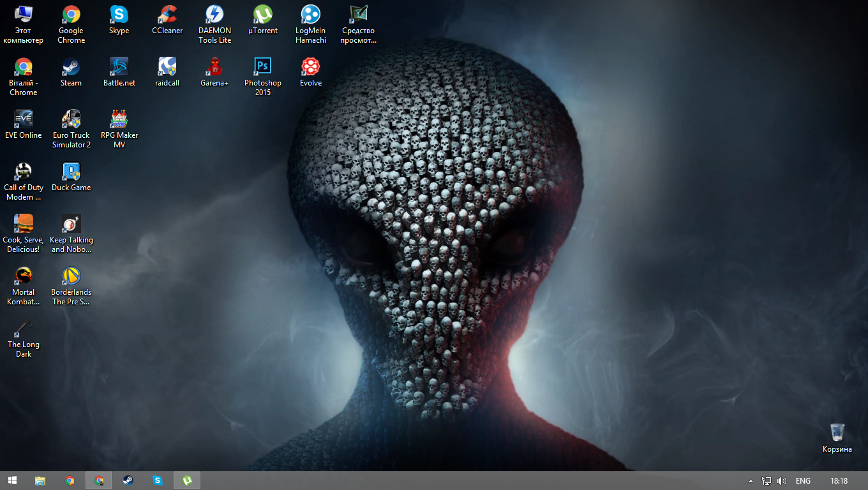868x490 pixels.
Task: Open the clock showing 18:18
Action: 839,481
